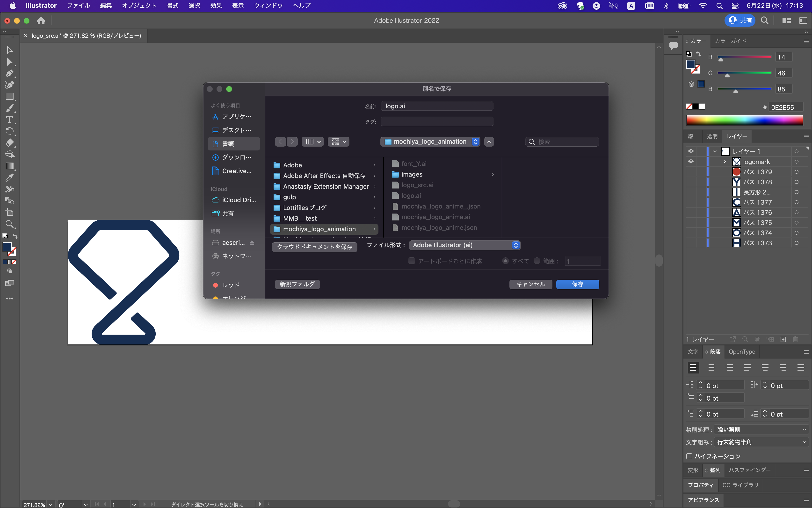The image size is (812, 508).
Task: Swap fill and stroke in Color panel
Action: [x=698, y=54]
